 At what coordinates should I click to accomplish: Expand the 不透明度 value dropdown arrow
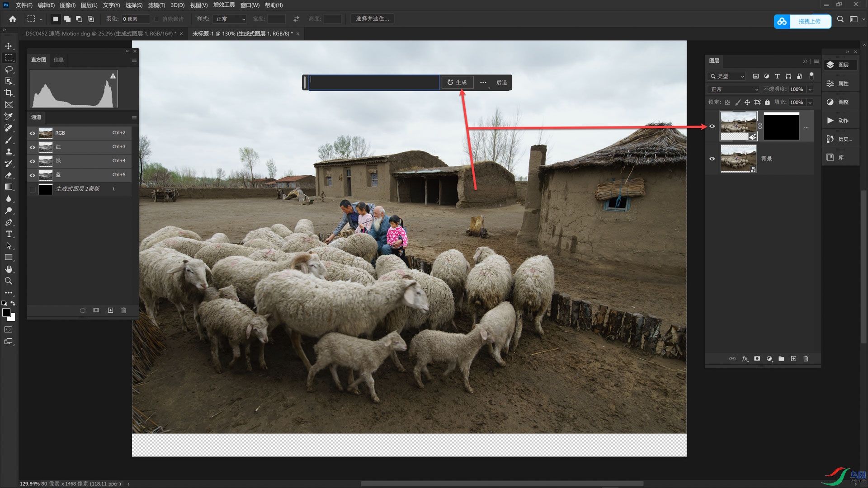click(810, 89)
